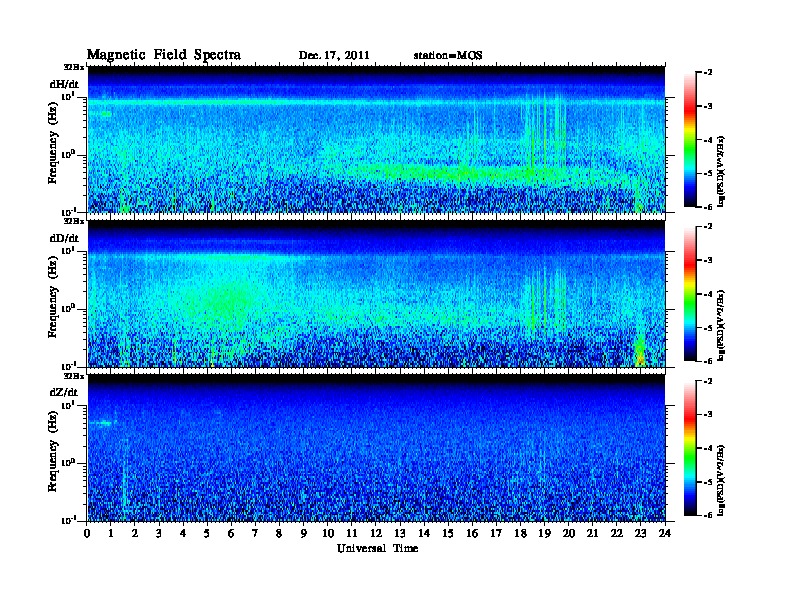Click the "10" tick on the time axis

tap(328, 533)
